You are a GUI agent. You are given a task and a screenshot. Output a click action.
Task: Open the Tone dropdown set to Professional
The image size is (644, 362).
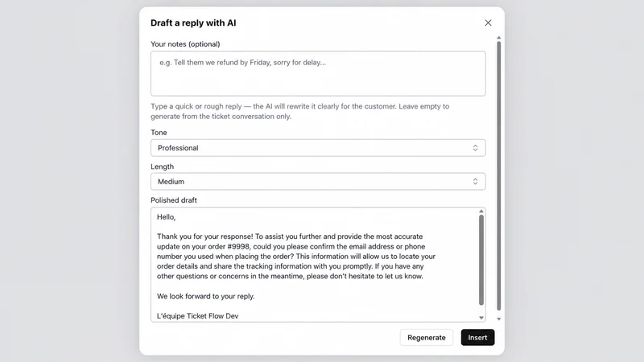point(318,148)
